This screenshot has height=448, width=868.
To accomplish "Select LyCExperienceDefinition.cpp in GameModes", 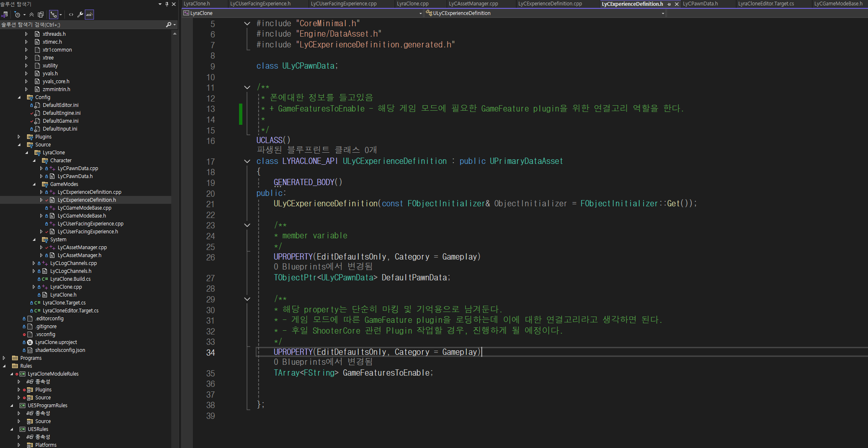I will (x=89, y=192).
